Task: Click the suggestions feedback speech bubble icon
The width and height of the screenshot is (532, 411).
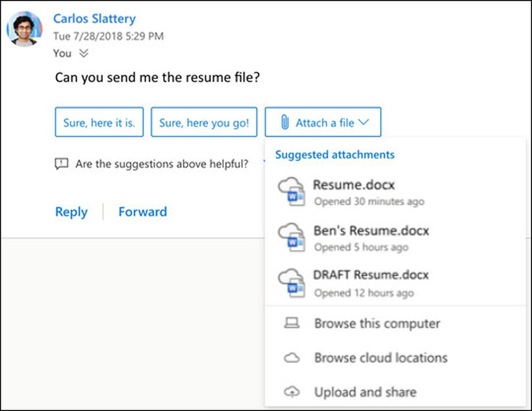Action: point(61,164)
